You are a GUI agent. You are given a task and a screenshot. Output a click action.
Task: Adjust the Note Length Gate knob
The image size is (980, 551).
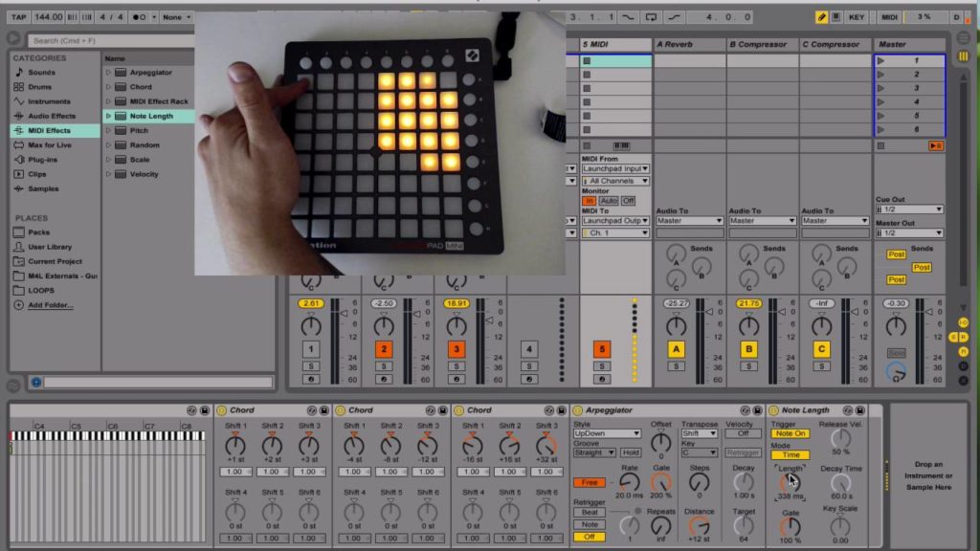pos(790,527)
